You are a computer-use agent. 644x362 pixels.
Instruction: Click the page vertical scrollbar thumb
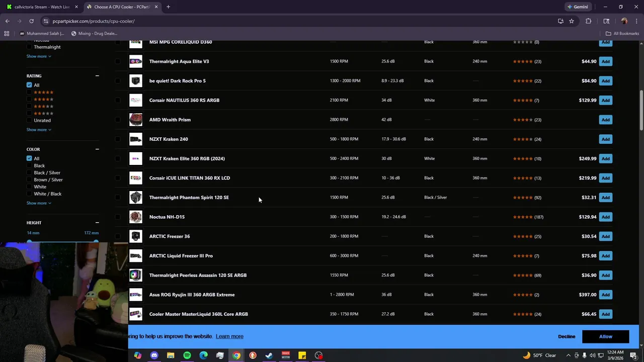[x=641, y=110]
